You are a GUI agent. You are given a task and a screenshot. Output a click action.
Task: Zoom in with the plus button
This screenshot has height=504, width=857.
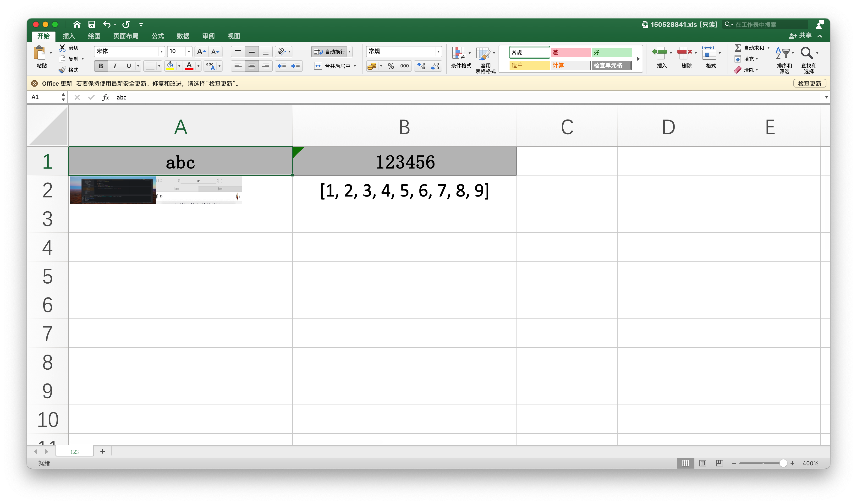point(792,463)
